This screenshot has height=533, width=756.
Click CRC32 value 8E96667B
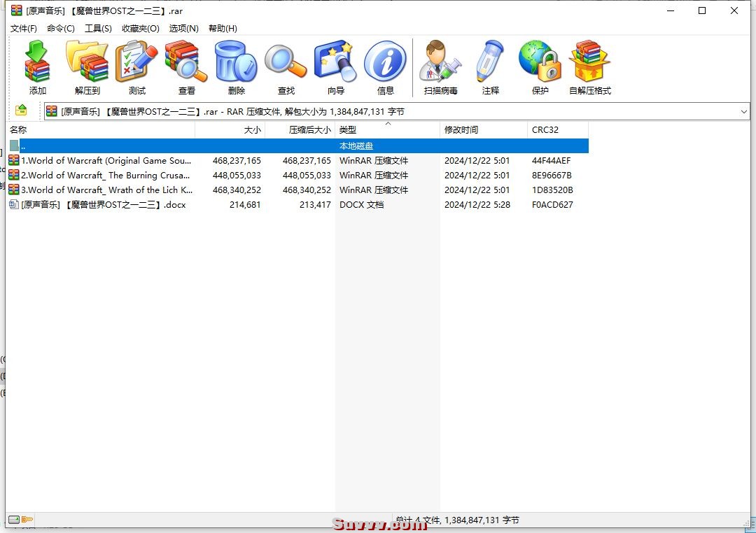(x=552, y=175)
